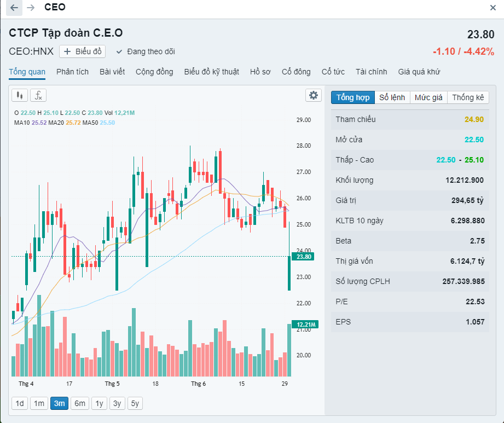Toggle the Đang theo dõi follow status

[x=146, y=51]
